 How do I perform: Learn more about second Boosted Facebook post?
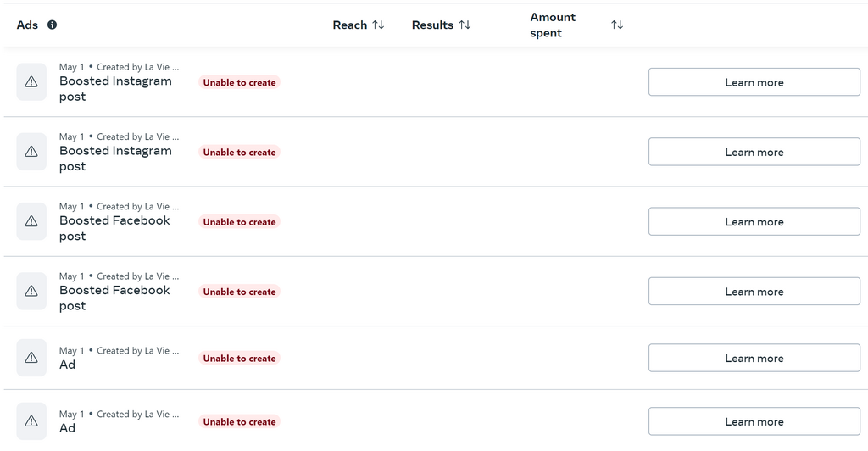[x=754, y=291]
